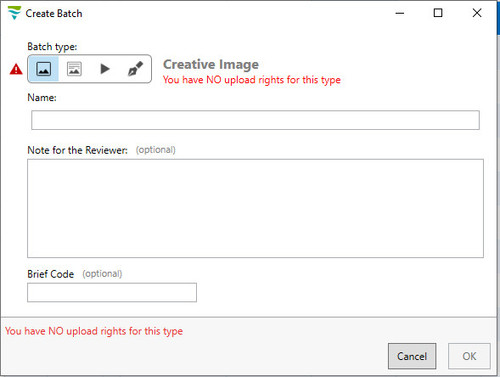Close the Create Batch dialog
The height and width of the screenshot is (377, 500).
(x=477, y=13)
